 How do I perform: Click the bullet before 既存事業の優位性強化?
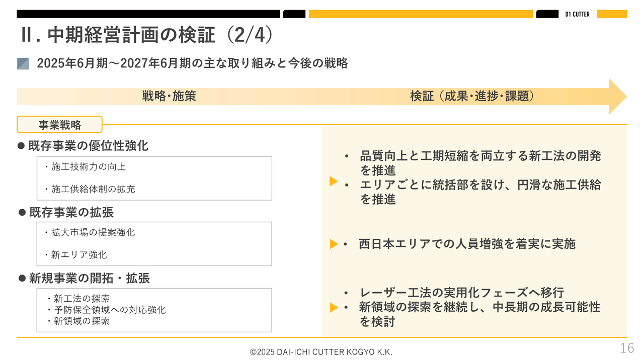tap(21, 146)
